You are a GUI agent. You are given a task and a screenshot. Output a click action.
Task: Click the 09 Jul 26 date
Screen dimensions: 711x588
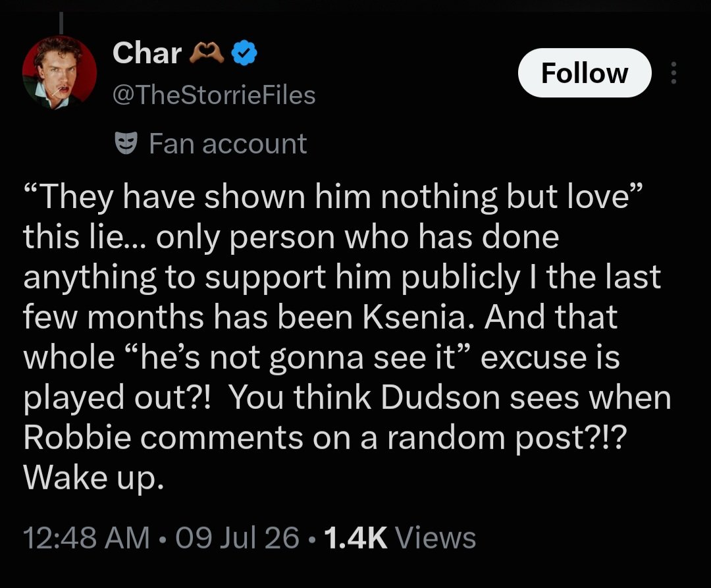click(237, 538)
